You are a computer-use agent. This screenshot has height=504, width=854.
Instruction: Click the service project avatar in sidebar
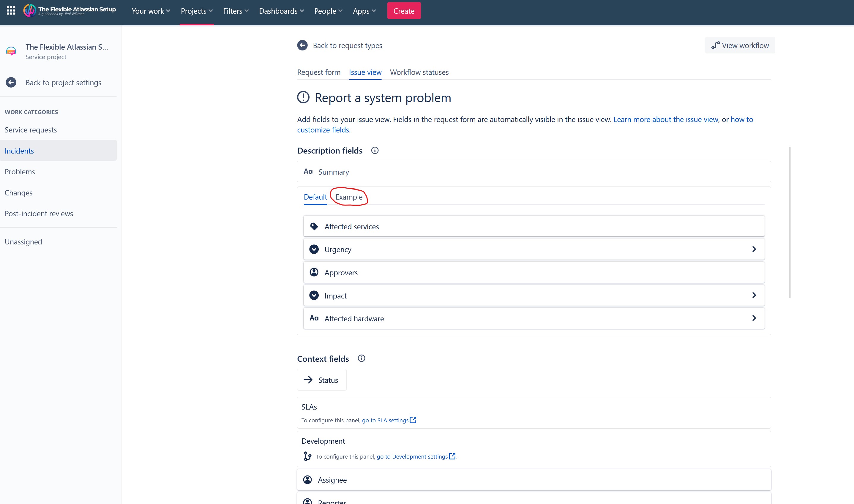(11, 51)
